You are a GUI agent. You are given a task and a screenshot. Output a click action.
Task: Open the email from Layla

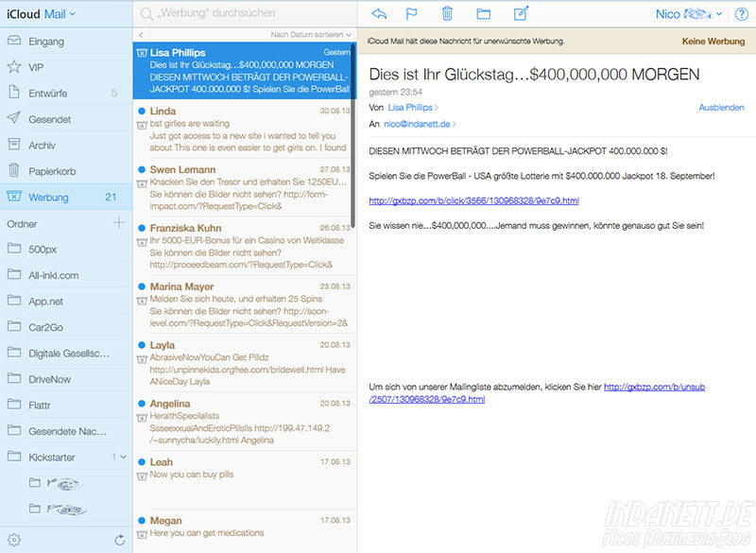tap(244, 363)
